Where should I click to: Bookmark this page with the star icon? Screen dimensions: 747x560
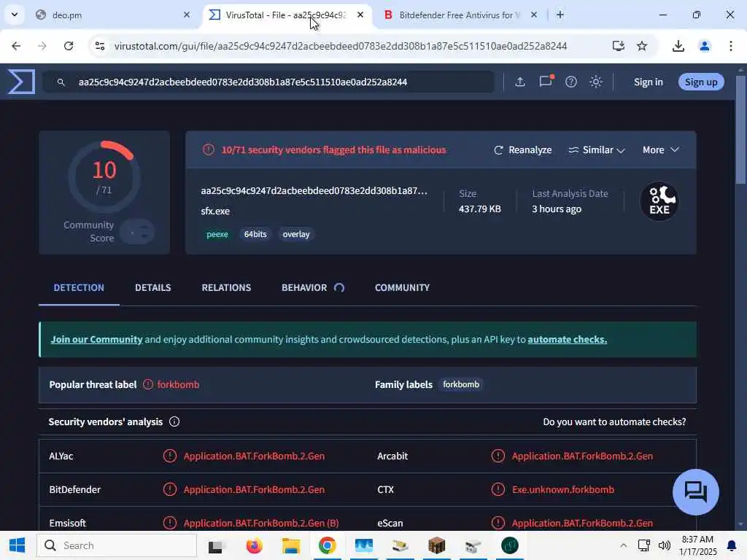pos(642,46)
